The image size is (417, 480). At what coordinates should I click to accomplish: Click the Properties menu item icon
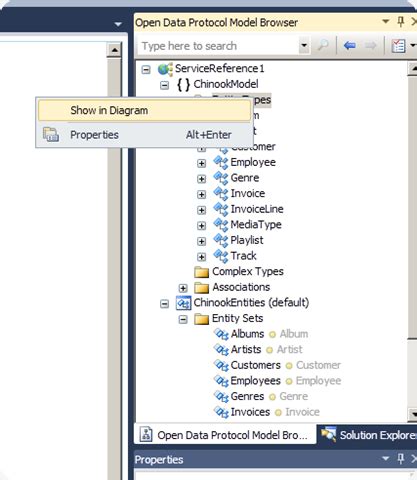pos(51,135)
